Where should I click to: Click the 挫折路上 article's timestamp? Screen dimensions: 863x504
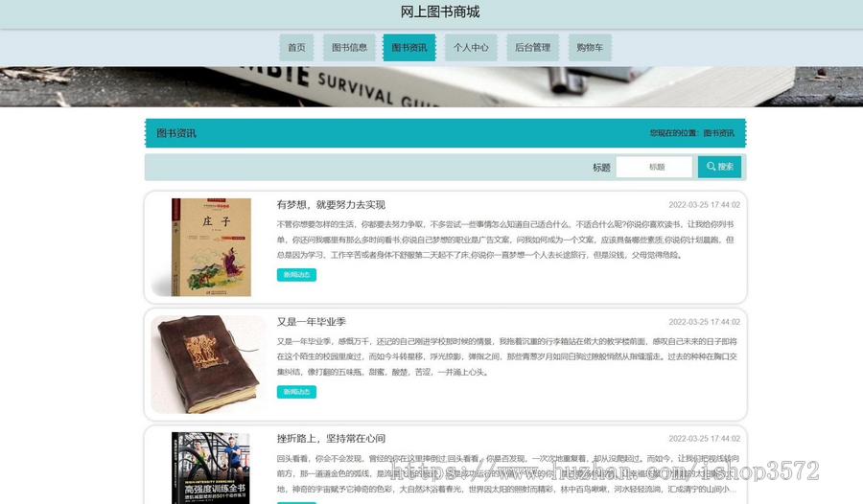point(705,439)
